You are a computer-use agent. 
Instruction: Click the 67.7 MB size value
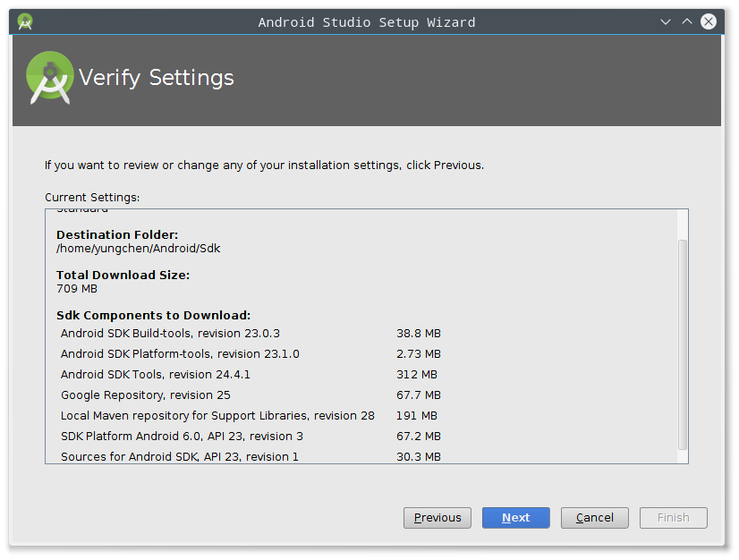[x=419, y=395]
